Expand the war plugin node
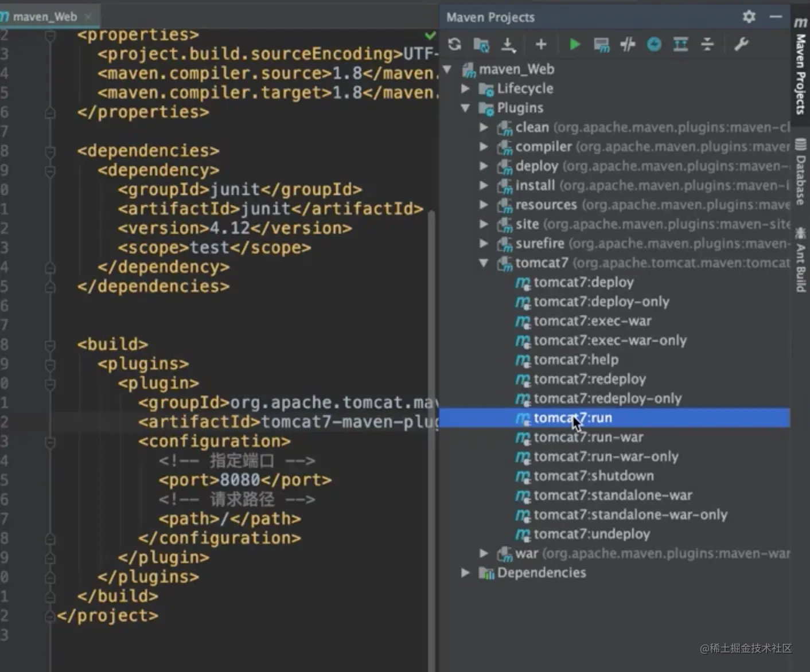Screen dimensions: 810x672 click(x=484, y=553)
